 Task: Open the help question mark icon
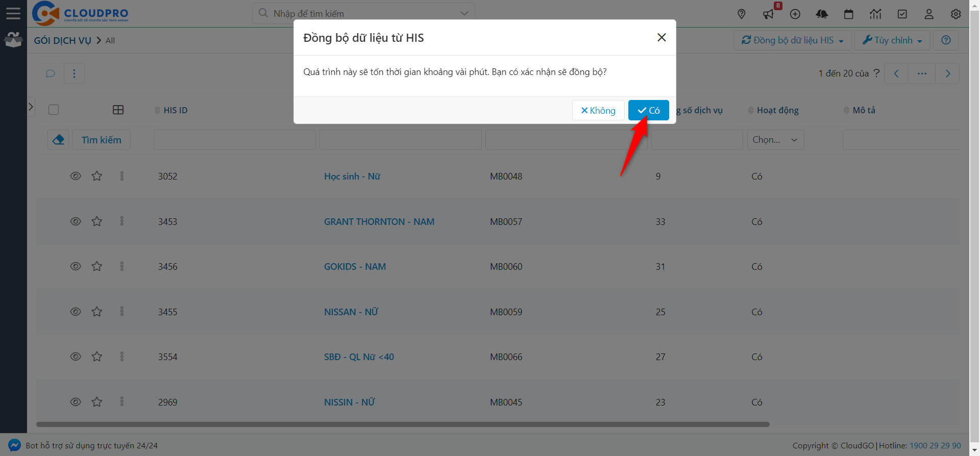pyautogui.click(x=946, y=40)
